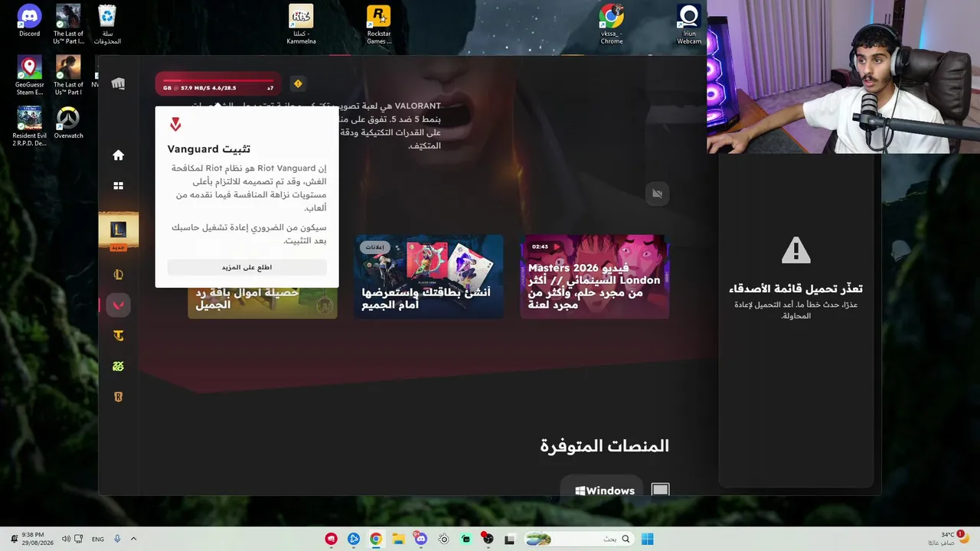
Task: Open File Explorer from the taskbar
Action: pos(398,540)
